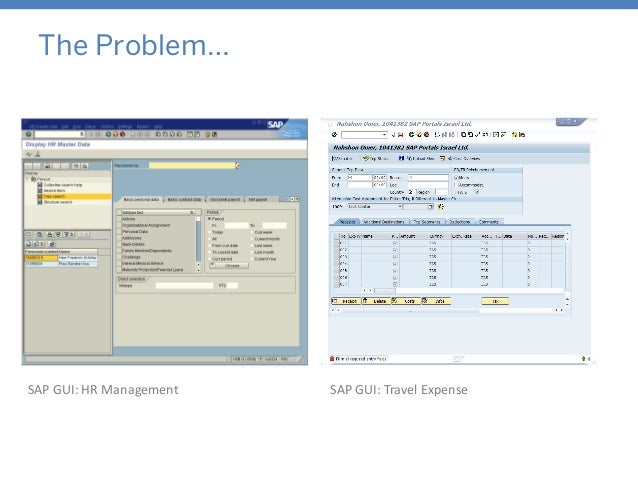Click the Choose button in Period box
The width and height of the screenshot is (638, 479).
tap(229, 265)
